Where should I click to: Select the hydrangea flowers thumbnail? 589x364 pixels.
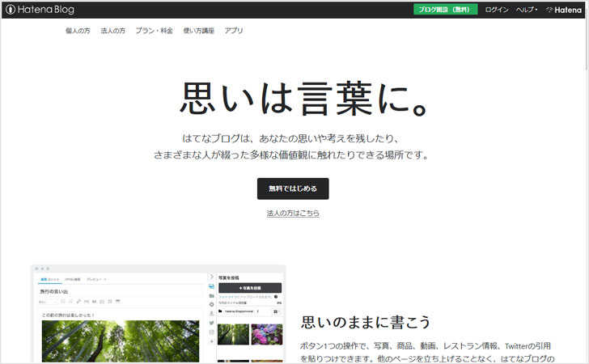[x=267, y=334]
